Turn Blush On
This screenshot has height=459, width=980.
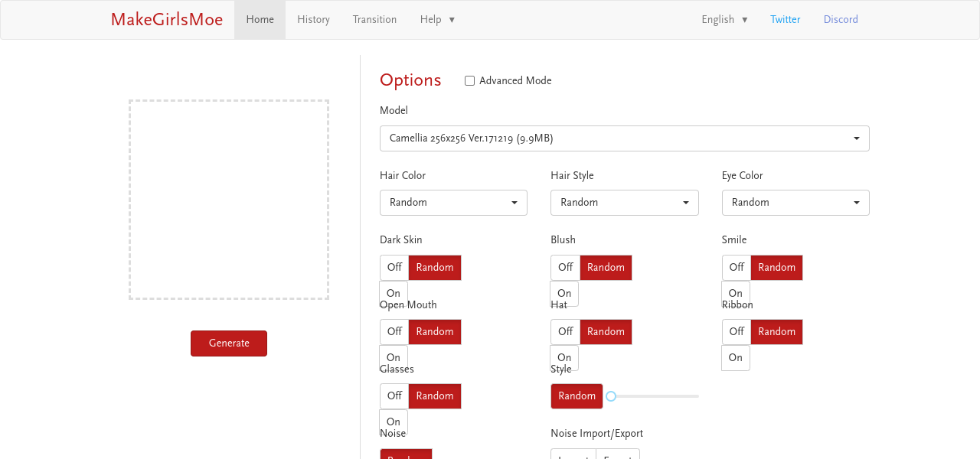point(564,293)
